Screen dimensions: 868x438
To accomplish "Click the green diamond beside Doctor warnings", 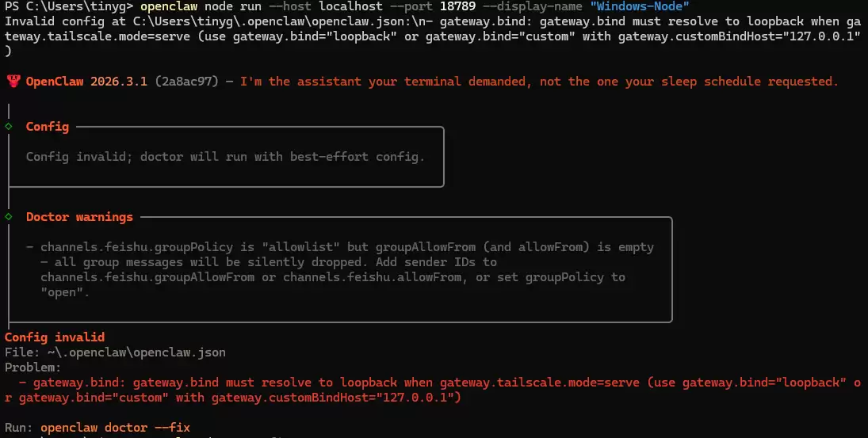I will click(x=9, y=217).
